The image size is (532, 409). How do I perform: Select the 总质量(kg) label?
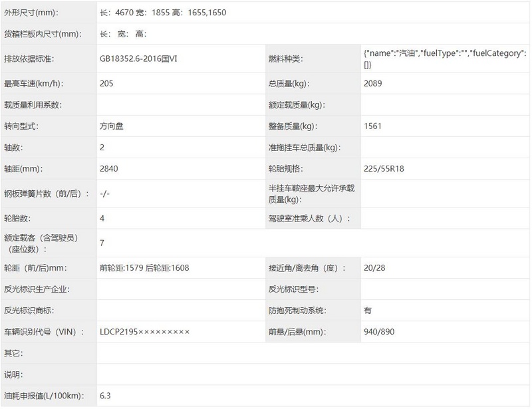289,84
